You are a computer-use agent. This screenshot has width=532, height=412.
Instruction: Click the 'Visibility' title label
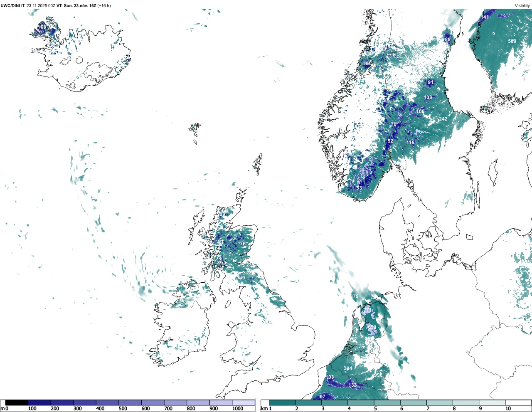point(522,6)
